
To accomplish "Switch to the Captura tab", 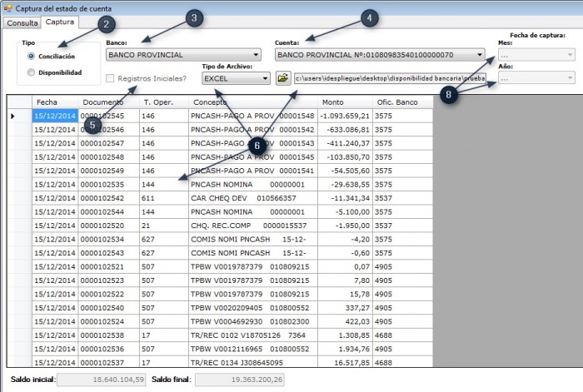I will 59,22.
